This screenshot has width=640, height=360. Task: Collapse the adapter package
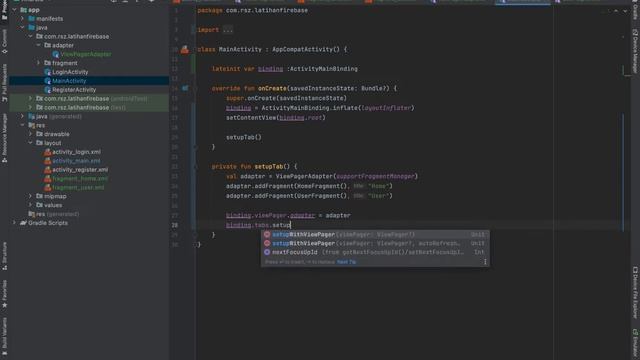(x=39, y=45)
